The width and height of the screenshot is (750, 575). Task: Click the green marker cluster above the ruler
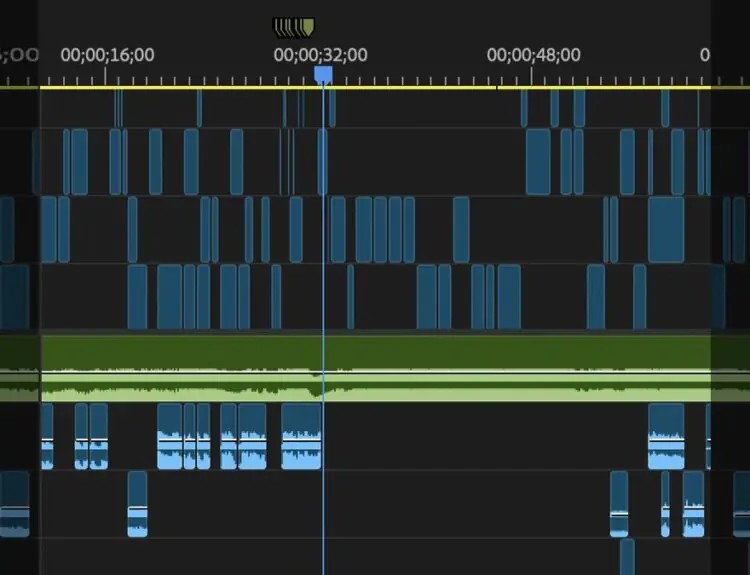(x=294, y=26)
